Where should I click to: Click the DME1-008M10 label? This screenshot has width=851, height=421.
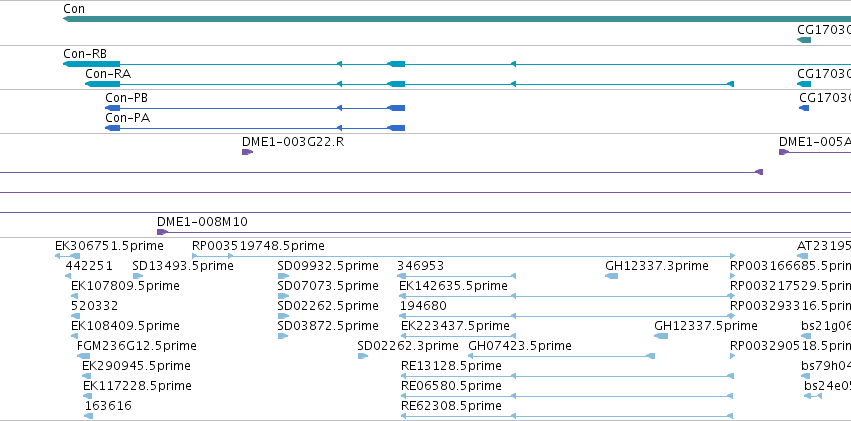tap(202, 221)
